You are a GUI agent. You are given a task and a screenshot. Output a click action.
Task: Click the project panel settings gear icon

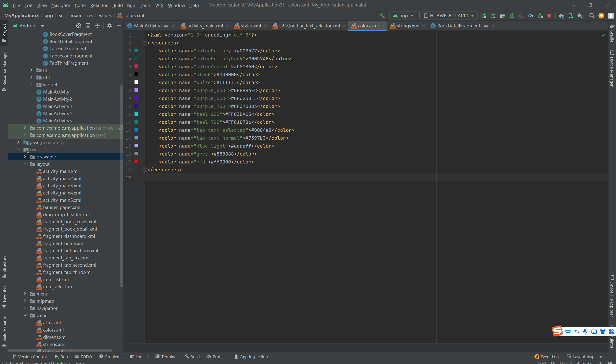click(x=109, y=26)
